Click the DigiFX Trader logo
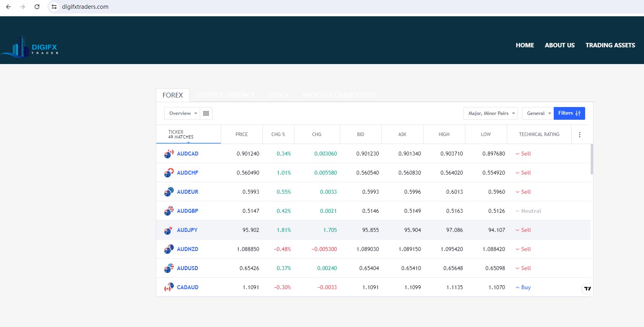This screenshot has width=644, height=327. (x=30, y=47)
